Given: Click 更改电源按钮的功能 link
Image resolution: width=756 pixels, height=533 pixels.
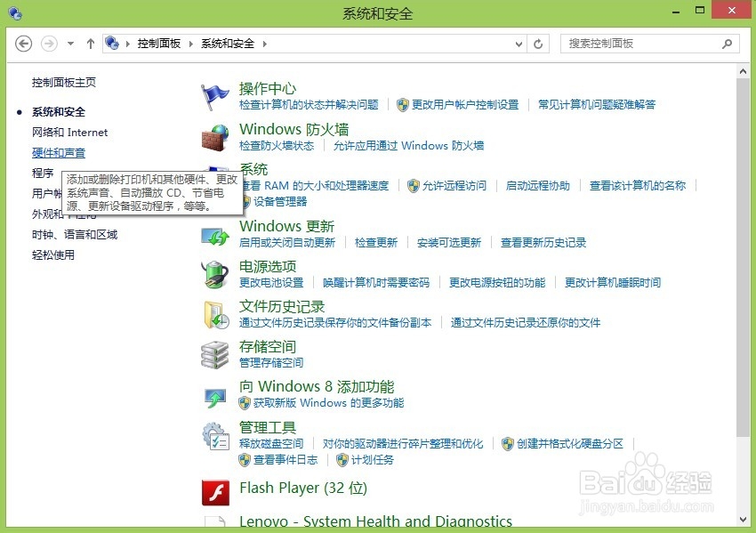Looking at the screenshot, I should [497, 283].
